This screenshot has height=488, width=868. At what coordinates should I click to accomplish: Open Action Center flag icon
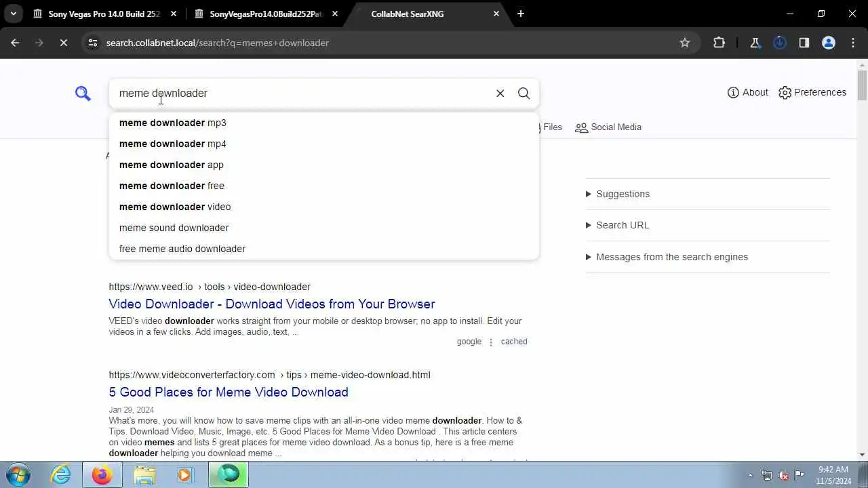pyautogui.click(x=800, y=475)
